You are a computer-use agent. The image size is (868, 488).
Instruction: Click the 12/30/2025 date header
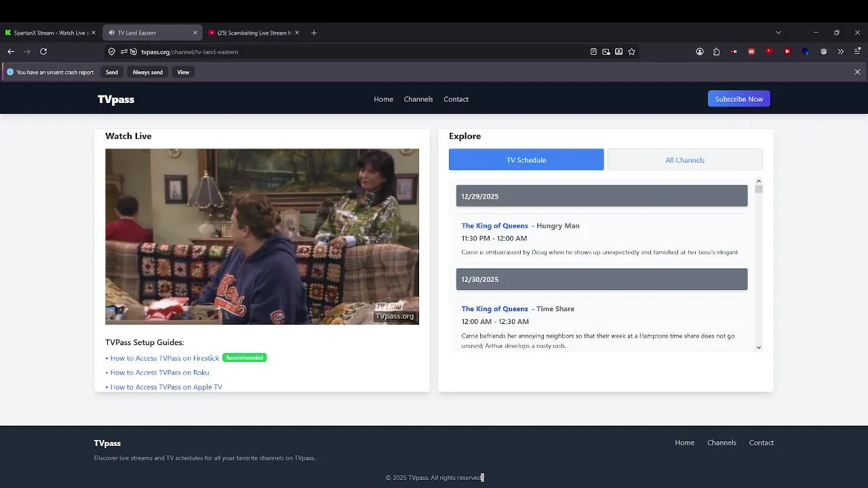[x=601, y=279]
